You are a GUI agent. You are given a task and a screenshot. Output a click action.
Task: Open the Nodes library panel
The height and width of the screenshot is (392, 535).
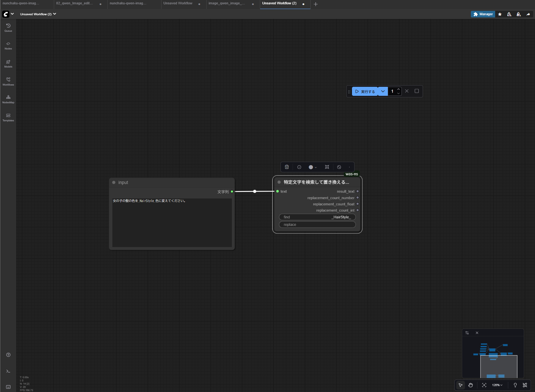click(8, 46)
